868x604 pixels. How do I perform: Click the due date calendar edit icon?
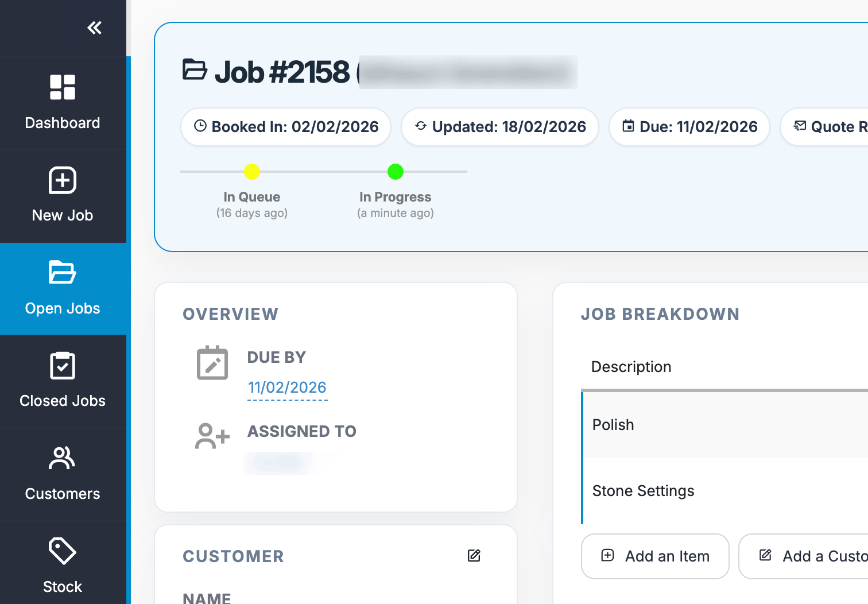click(x=212, y=363)
